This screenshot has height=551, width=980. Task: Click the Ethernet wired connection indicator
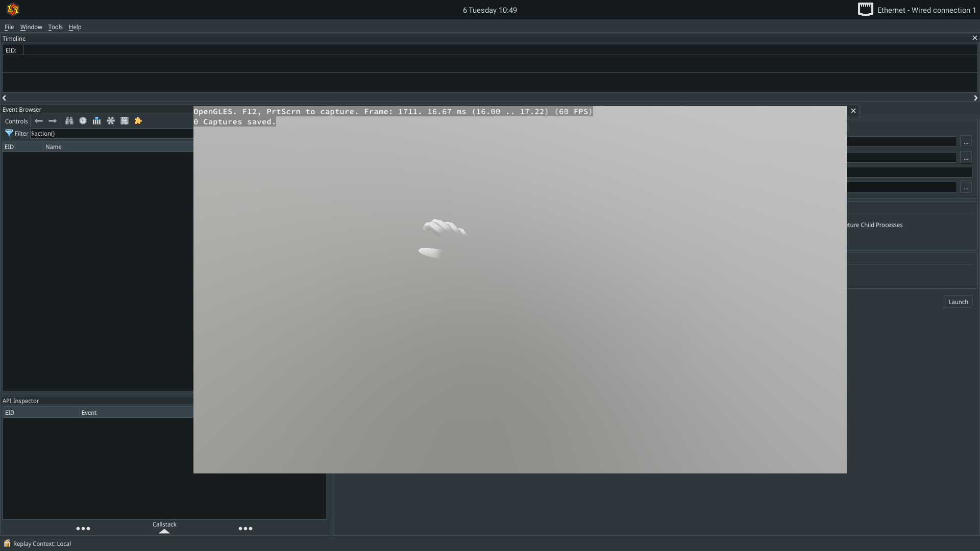pyautogui.click(x=917, y=10)
